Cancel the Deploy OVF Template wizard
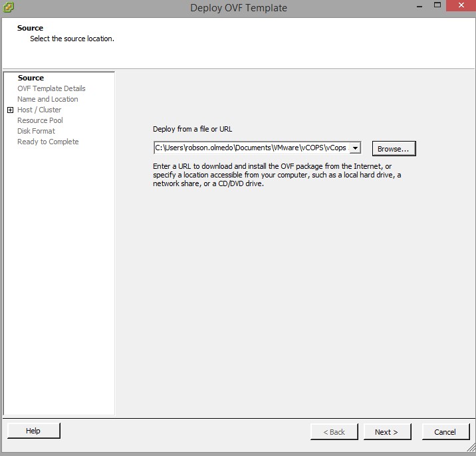Image resolution: width=476 pixels, height=456 pixels. click(x=445, y=432)
